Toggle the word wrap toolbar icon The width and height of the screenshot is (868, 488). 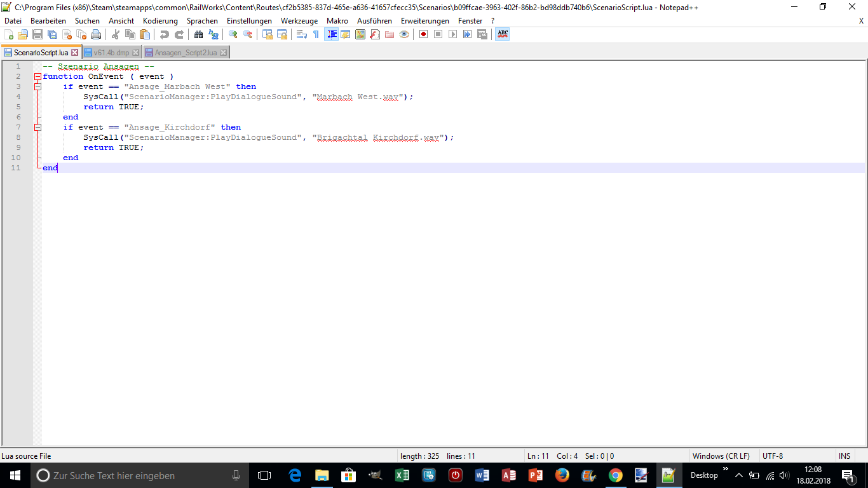click(x=302, y=34)
